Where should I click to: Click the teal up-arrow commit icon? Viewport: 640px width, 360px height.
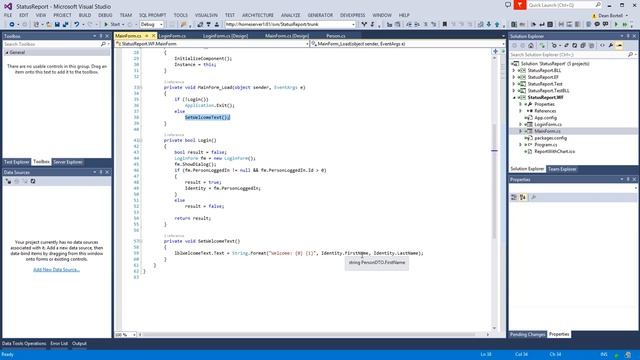coord(497,24)
